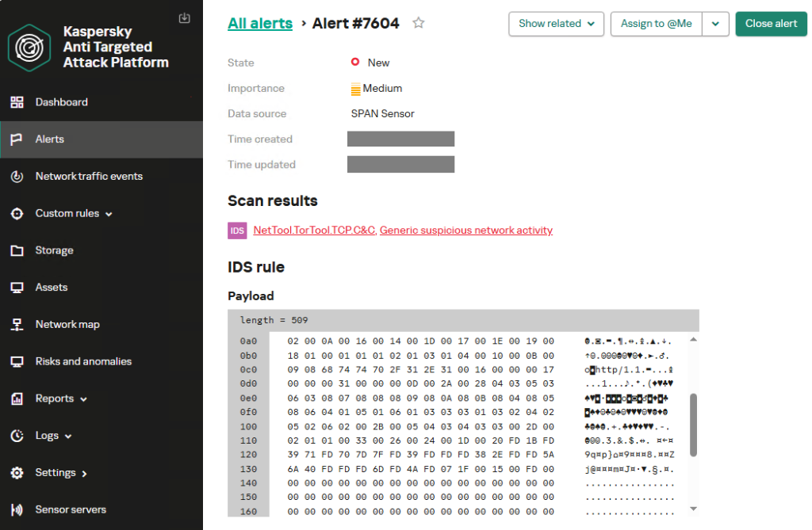Go to the Alerts section
The height and width of the screenshot is (530, 812).
click(x=50, y=139)
